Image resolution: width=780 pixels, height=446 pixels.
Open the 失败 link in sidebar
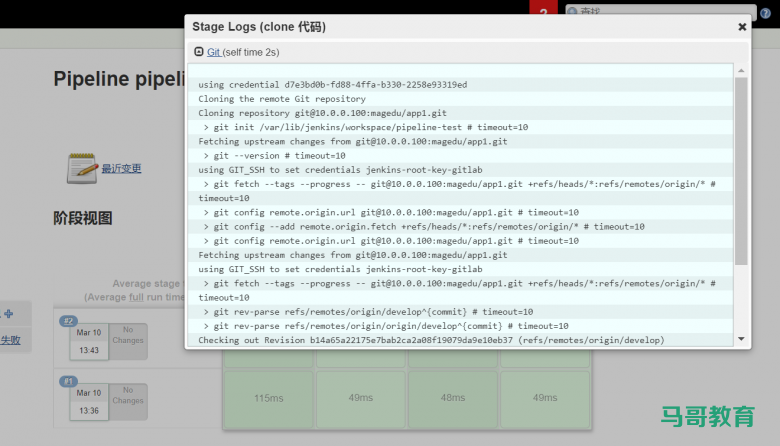pyautogui.click(x=10, y=340)
